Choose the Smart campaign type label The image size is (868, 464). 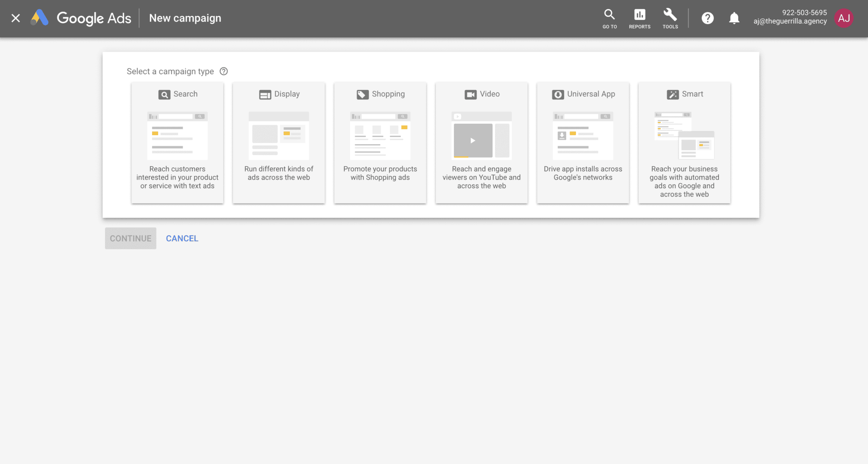[x=693, y=94]
